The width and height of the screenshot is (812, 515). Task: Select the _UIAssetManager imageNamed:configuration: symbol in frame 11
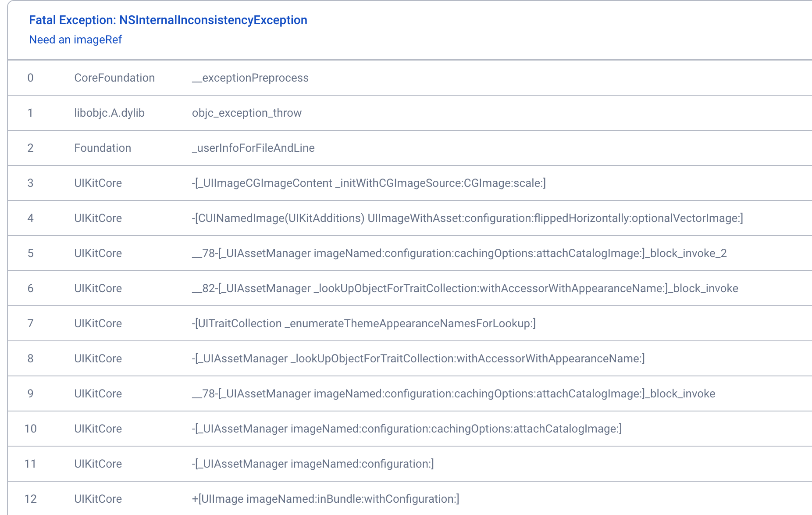[313, 464]
